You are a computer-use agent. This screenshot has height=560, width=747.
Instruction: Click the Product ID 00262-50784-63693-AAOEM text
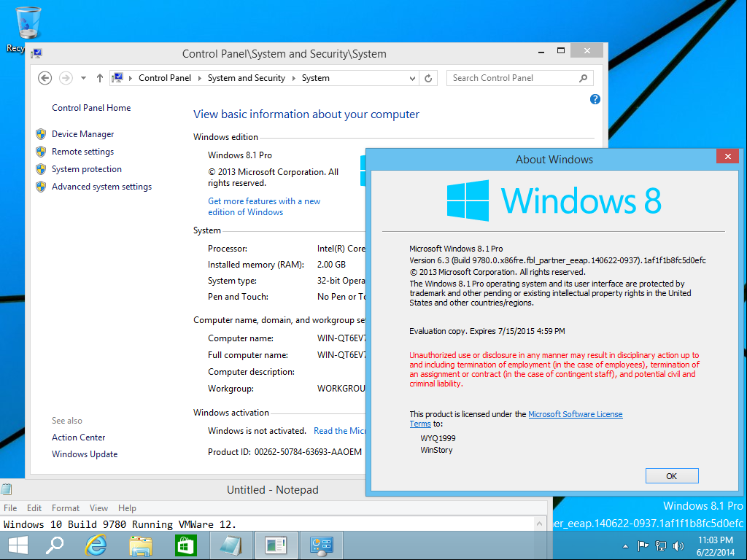click(308, 452)
